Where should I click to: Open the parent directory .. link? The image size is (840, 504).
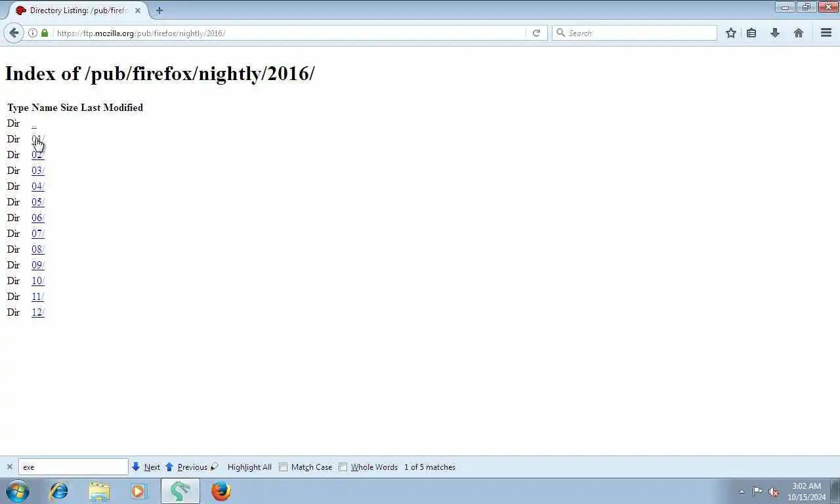click(34, 123)
